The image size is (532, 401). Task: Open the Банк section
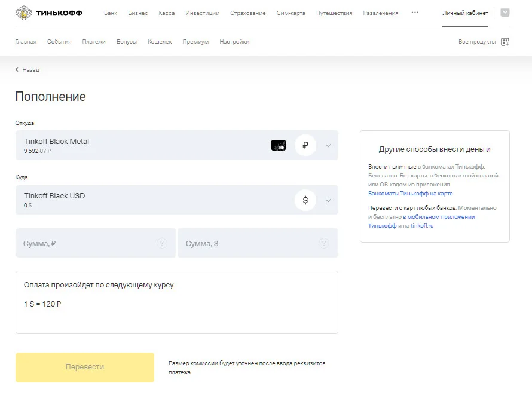tap(111, 13)
